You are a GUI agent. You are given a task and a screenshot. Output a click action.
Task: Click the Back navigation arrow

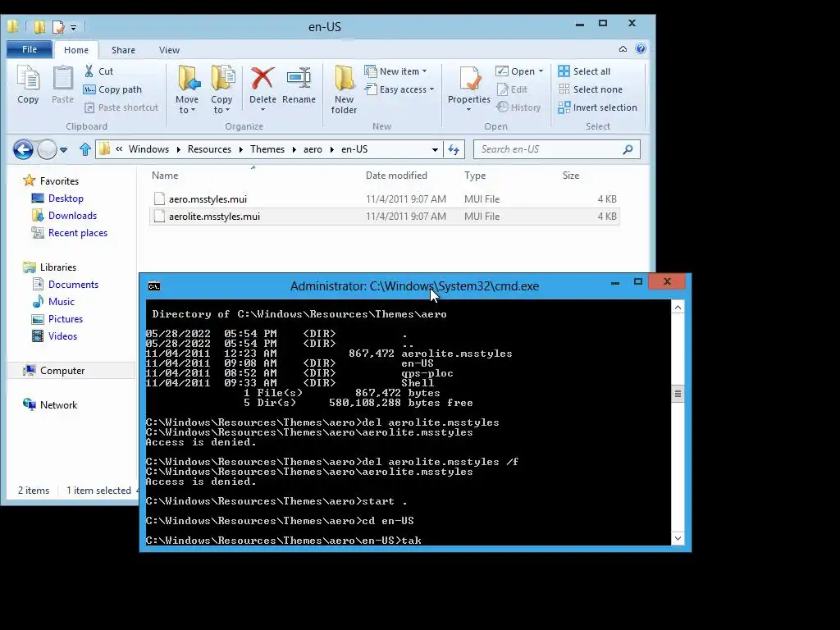pyautogui.click(x=23, y=149)
